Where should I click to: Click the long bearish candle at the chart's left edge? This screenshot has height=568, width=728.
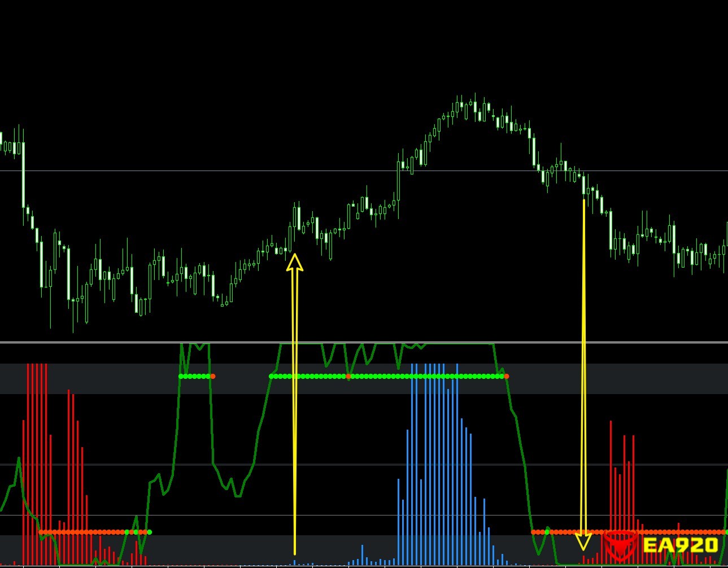pos(23,175)
